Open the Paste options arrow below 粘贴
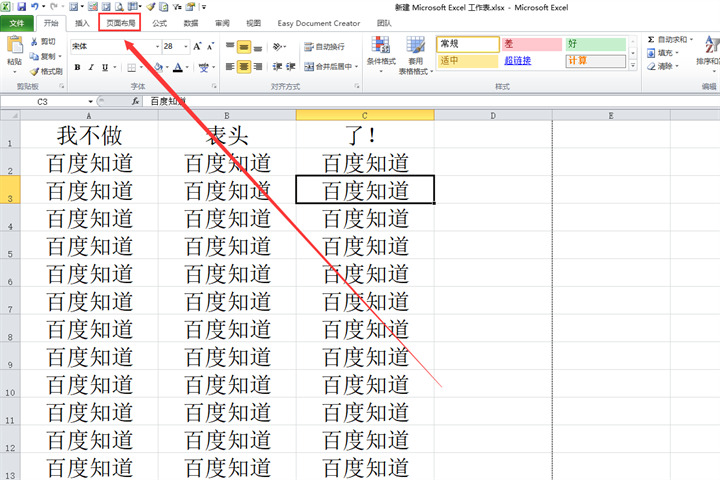Viewport: 720px width, 480px height. tap(15, 72)
